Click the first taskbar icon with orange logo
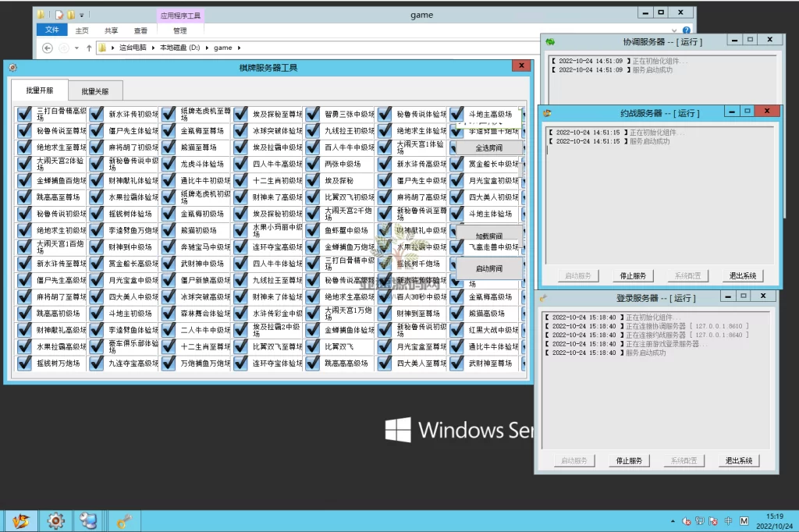Viewport: 799px width, 532px height. pos(21,520)
